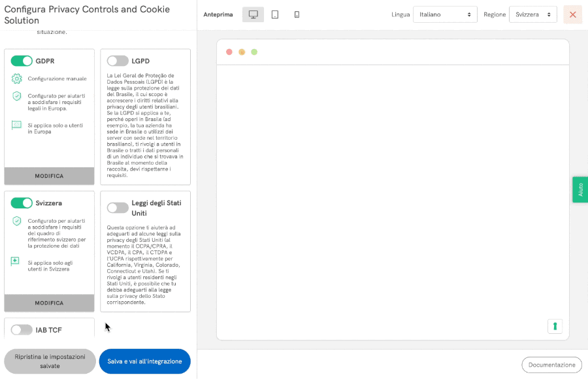Open the Lingua dropdown set to Italiano
Image resolution: width=588 pixels, height=379 pixels.
click(x=445, y=14)
